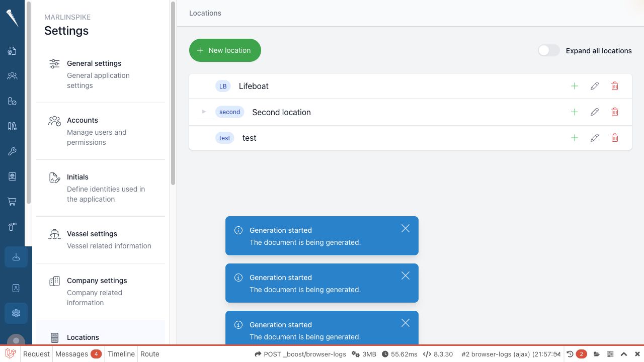Add a sub-location under test with plus icon

coord(575,138)
